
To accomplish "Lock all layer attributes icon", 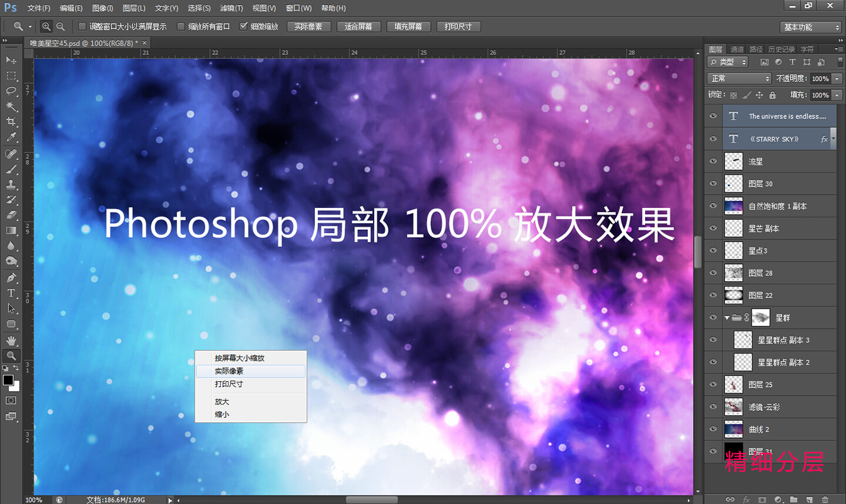I will click(772, 95).
